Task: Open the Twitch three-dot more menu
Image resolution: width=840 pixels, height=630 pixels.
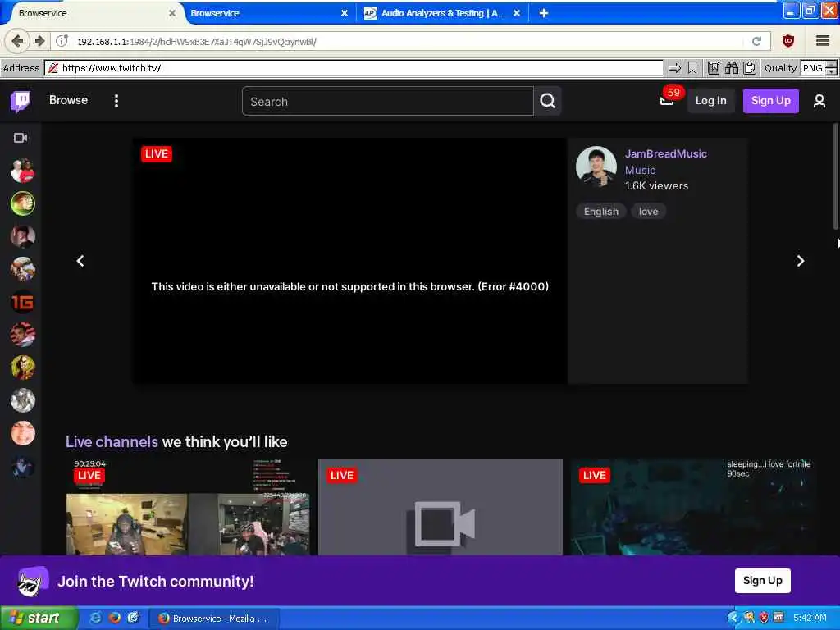Action: [x=116, y=101]
